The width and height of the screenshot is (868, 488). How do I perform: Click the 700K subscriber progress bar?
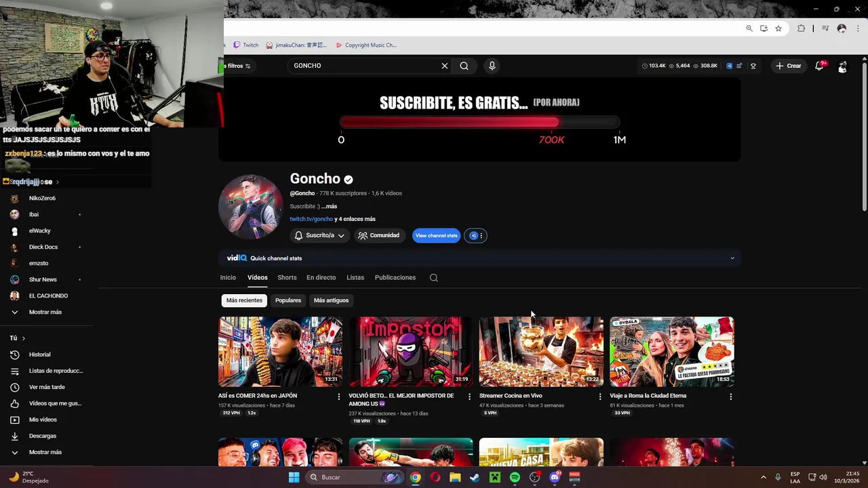[x=479, y=122]
